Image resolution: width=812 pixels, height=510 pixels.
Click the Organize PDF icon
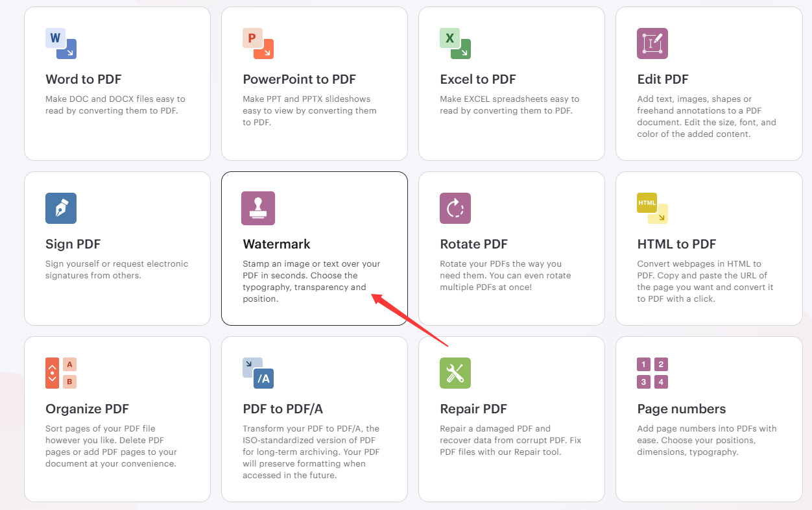[x=61, y=373]
